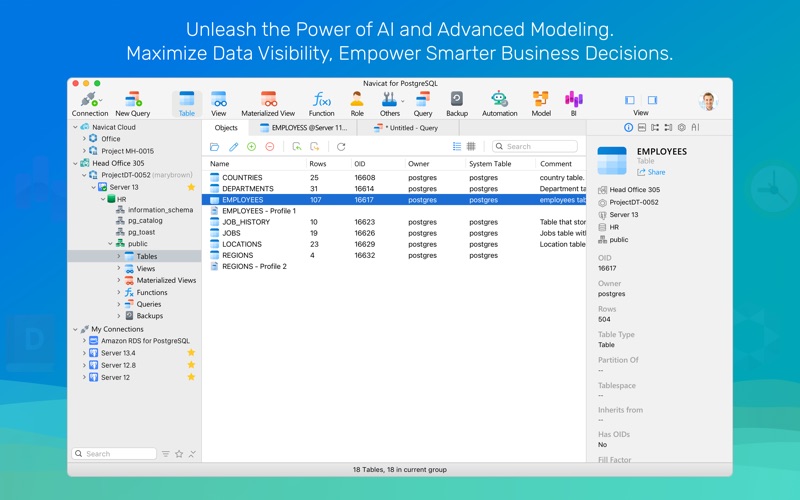
Task: Open the Query toolbar icon
Action: [422, 104]
